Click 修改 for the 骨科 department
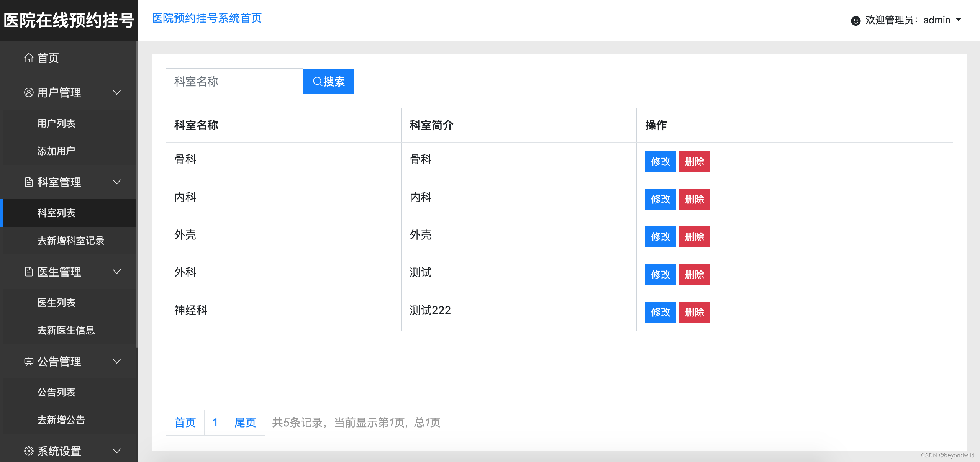This screenshot has height=462, width=980. [660, 161]
